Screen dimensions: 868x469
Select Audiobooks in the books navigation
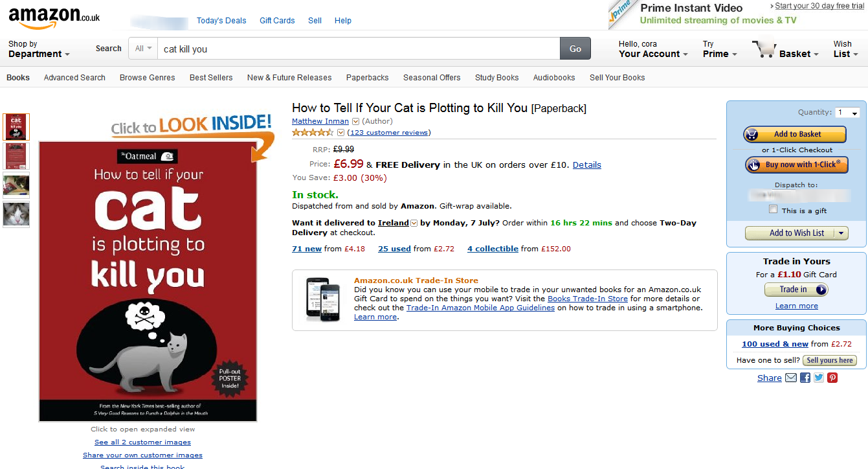[x=554, y=78]
